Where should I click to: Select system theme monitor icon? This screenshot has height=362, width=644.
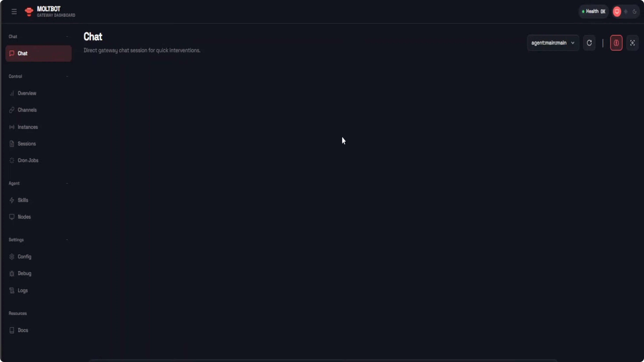(x=617, y=12)
